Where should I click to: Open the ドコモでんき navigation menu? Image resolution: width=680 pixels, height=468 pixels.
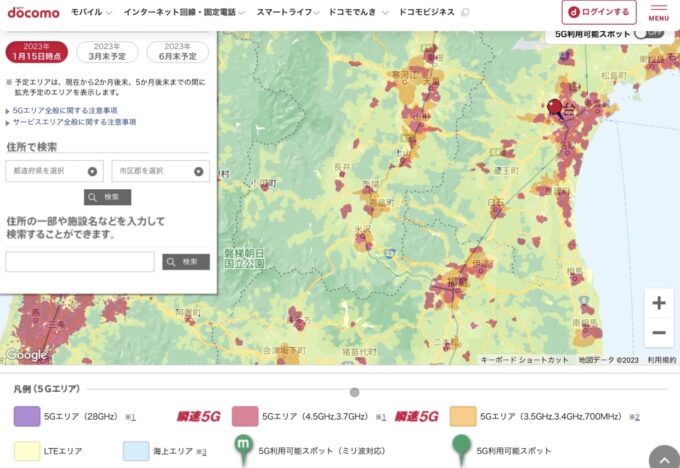click(358, 12)
